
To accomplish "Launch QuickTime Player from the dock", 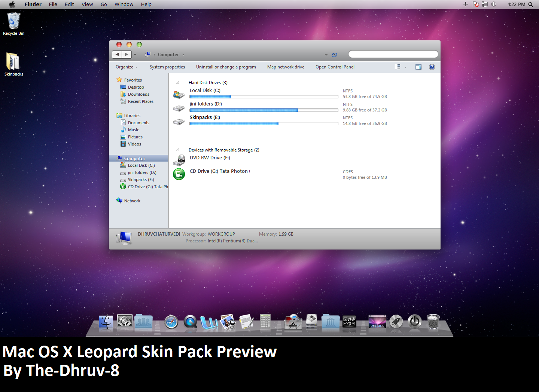I will [x=190, y=322].
